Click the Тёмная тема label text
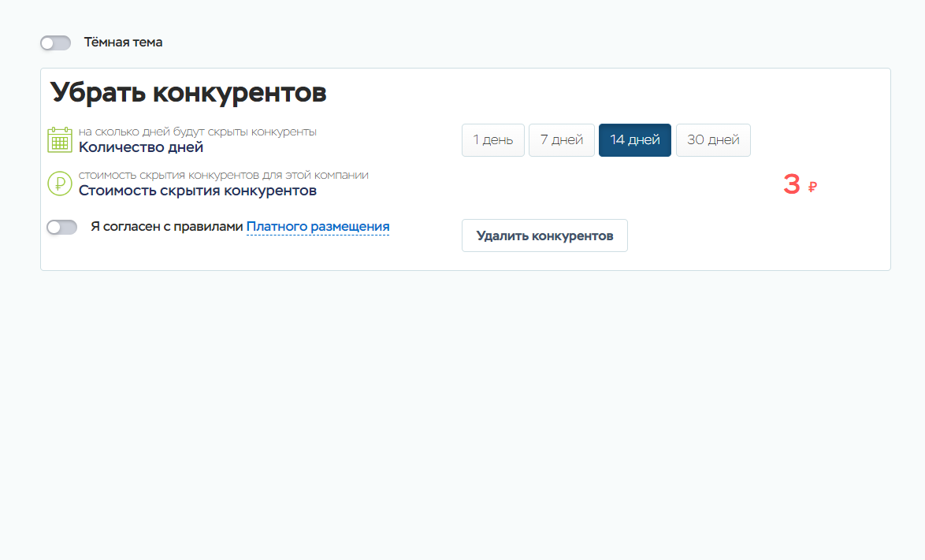Image resolution: width=925 pixels, height=560 pixels. [123, 43]
